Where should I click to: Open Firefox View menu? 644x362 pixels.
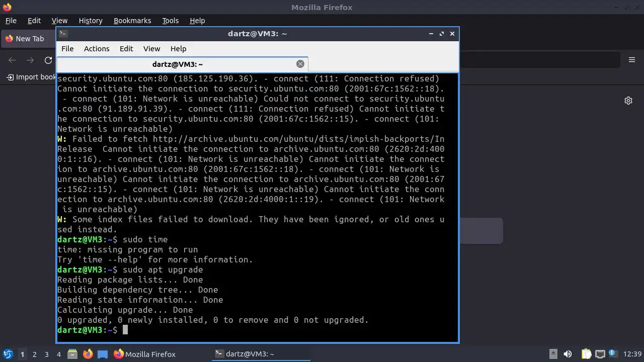click(x=59, y=21)
